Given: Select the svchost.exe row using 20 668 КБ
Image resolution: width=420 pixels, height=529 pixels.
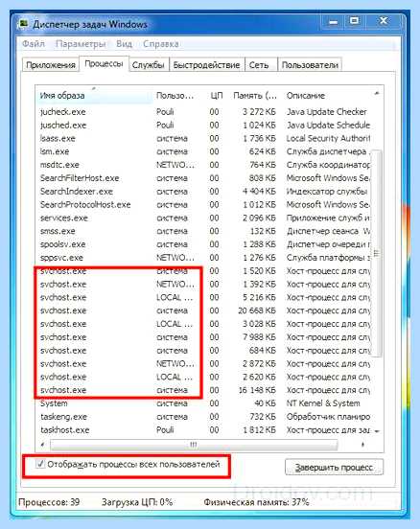Looking at the screenshot, I should 203,310.
